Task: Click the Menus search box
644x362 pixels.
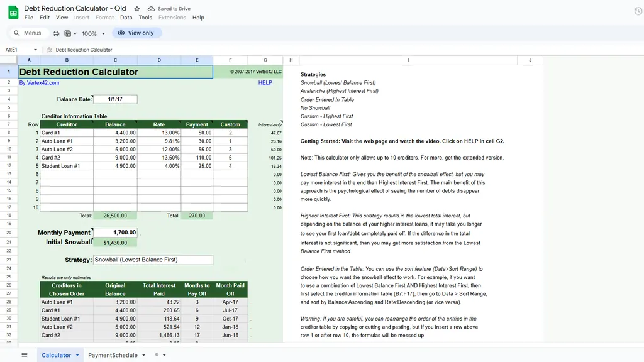Action: [27, 33]
